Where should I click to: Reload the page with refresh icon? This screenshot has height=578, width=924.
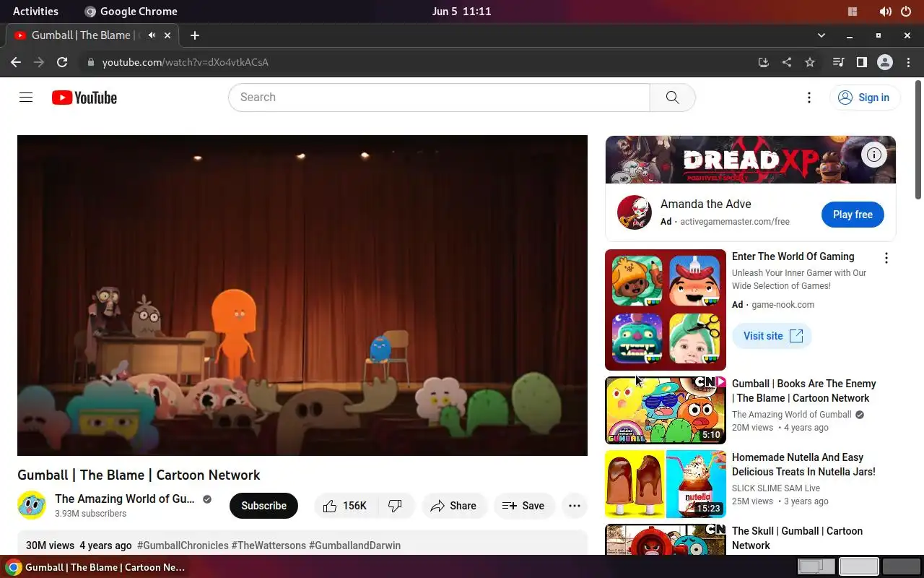62,62
